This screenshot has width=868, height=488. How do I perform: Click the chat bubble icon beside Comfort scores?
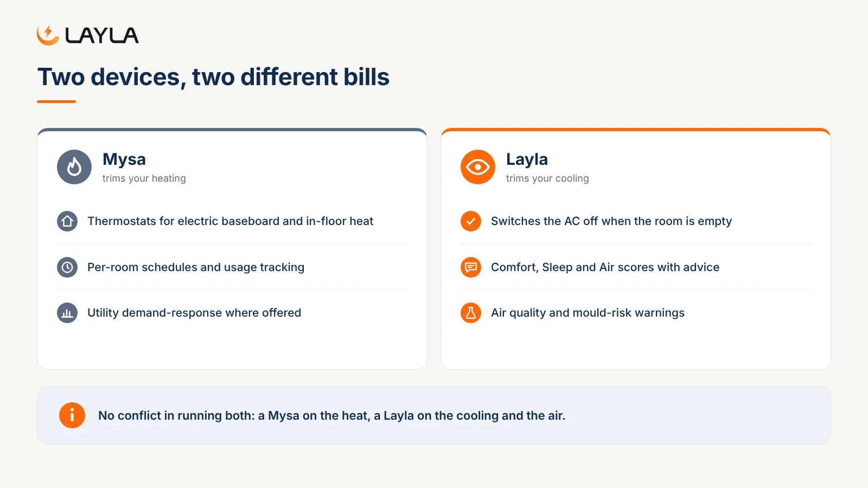pyautogui.click(x=471, y=267)
